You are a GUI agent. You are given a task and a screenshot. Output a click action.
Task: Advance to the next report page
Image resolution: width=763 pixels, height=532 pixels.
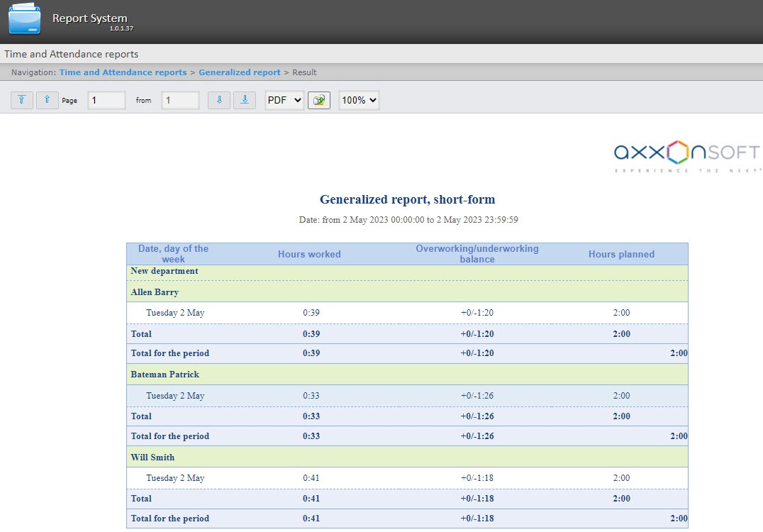[219, 101]
